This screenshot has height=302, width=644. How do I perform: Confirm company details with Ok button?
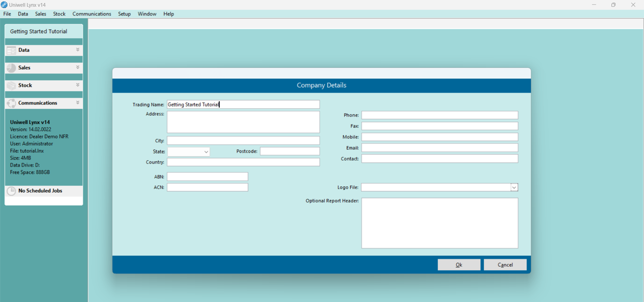pyautogui.click(x=459, y=265)
